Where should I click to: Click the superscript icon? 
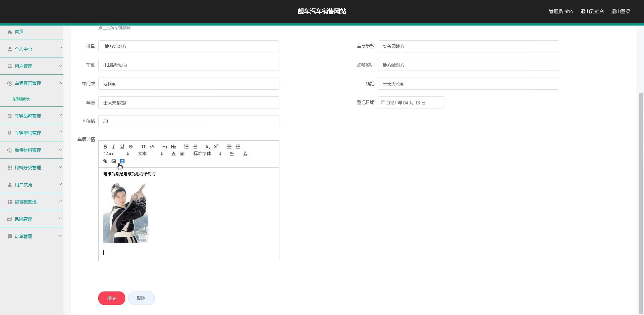[x=216, y=146]
